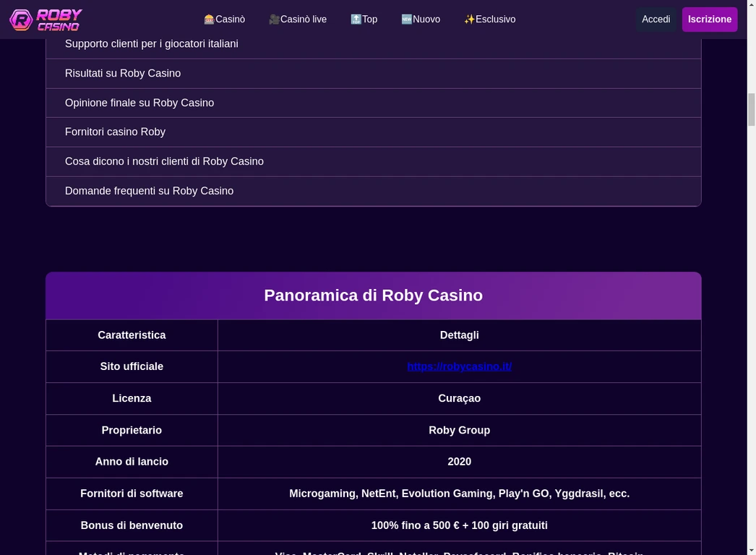This screenshot has width=756, height=555.
Task: Open 'Domande frequenti su Roby Casino'
Action: coord(150,191)
